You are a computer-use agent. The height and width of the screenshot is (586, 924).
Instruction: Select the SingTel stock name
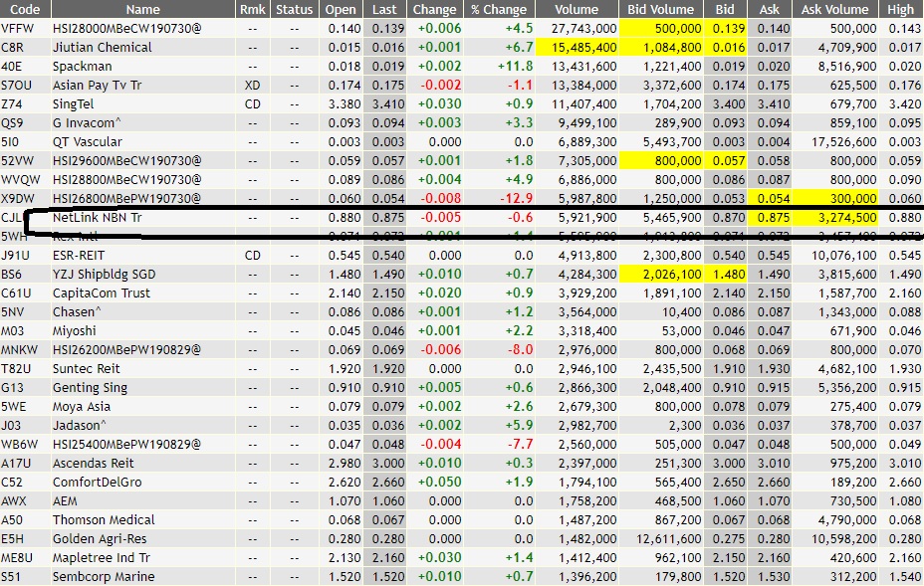(73, 104)
